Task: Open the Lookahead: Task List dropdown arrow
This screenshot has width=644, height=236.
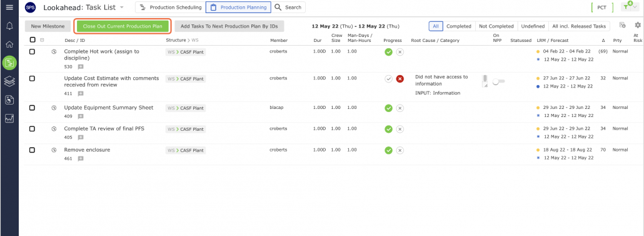Action: pyautogui.click(x=121, y=8)
